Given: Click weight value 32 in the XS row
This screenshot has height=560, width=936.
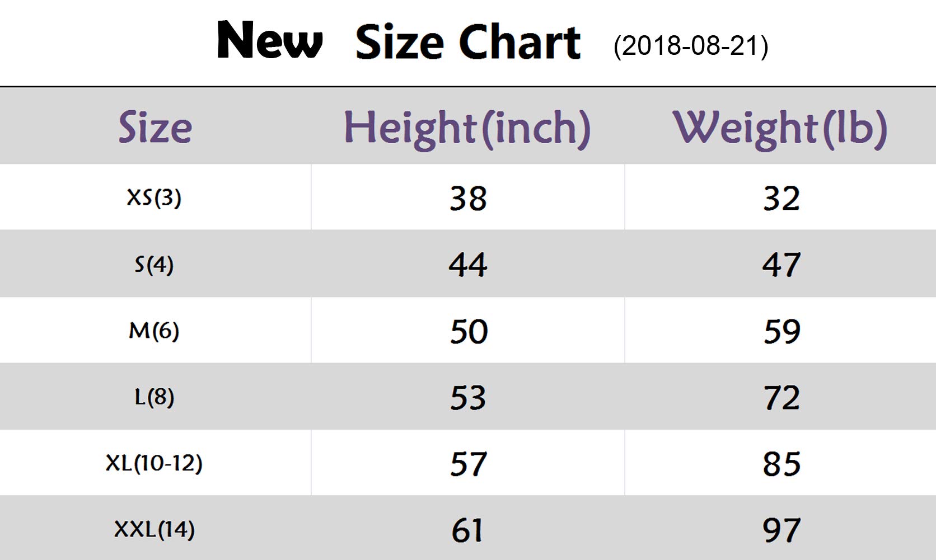Looking at the screenshot, I should pos(781,199).
